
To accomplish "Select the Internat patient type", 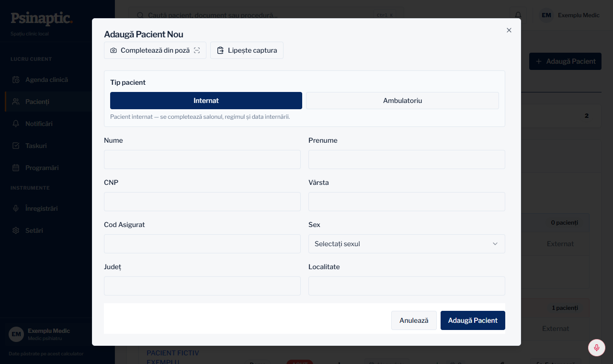I will pyautogui.click(x=206, y=101).
